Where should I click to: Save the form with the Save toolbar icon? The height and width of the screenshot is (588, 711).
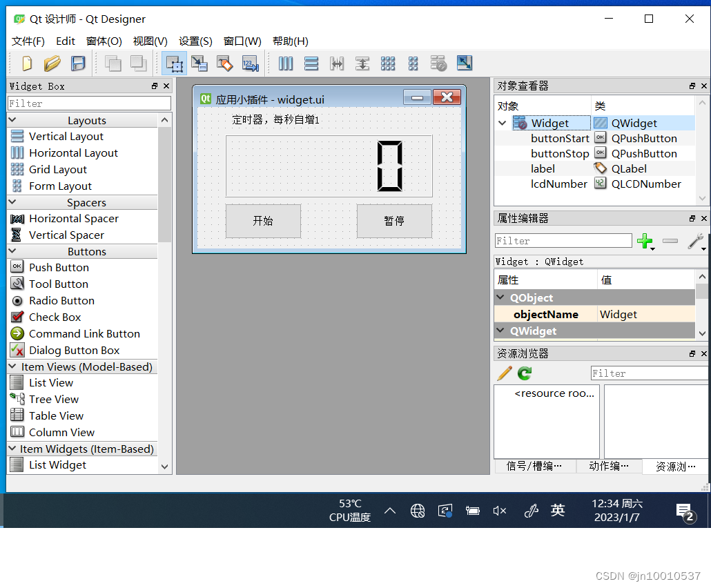pos(78,63)
